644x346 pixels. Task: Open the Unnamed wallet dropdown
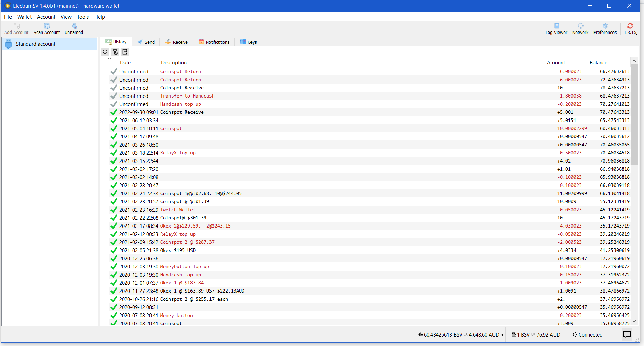(x=74, y=28)
